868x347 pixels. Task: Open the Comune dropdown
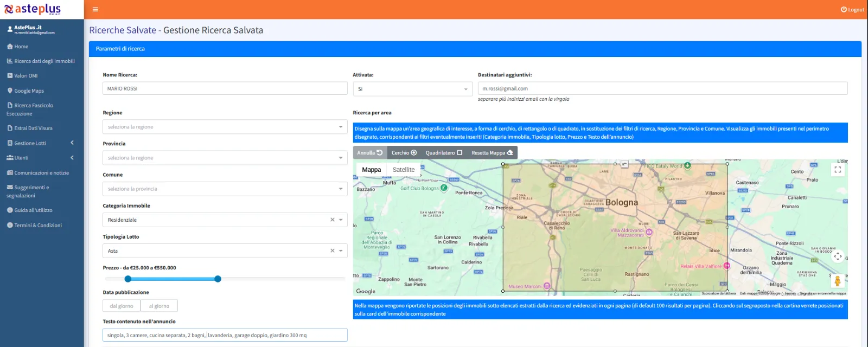(225, 189)
